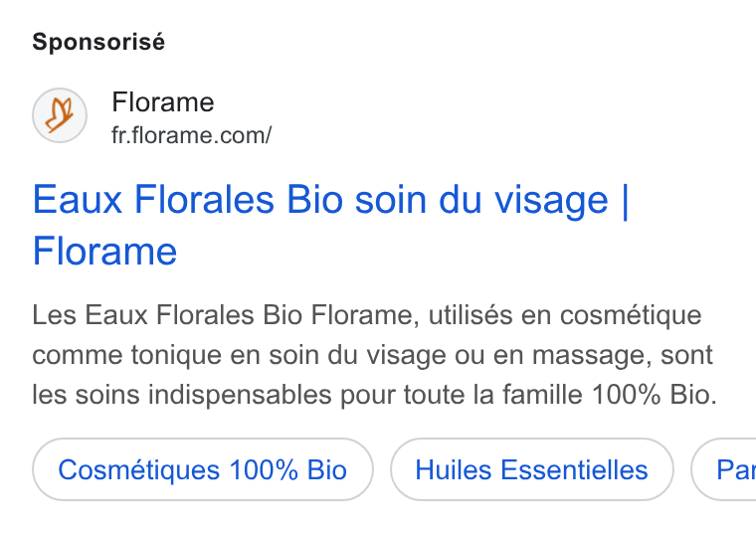
Task: Click the description line starting Les Eaux Florales
Action: pyautogui.click(x=367, y=315)
